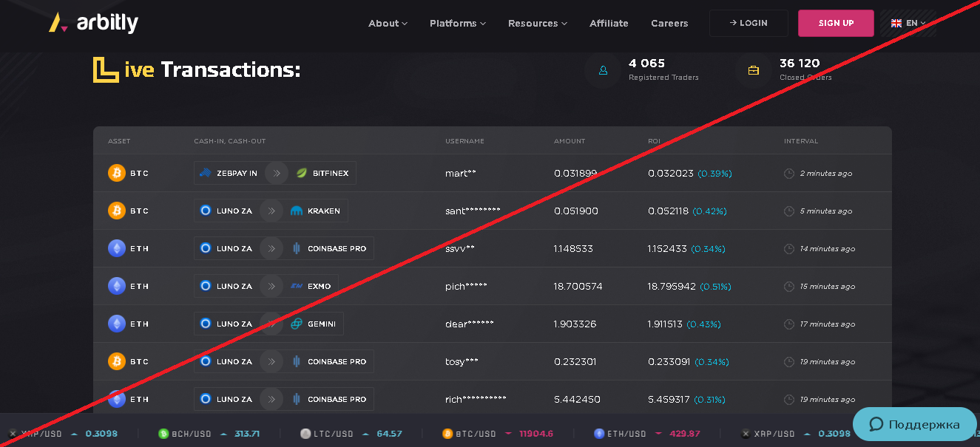Click the ETH/USD price "429.87"

point(685,434)
